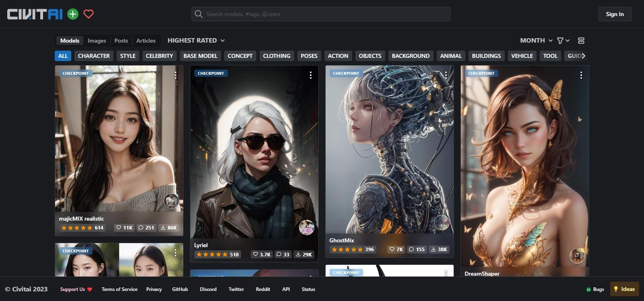This screenshot has width=644, height=301.
Task: Open DreamShaper card three-dot menu
Action: (581, 75)
